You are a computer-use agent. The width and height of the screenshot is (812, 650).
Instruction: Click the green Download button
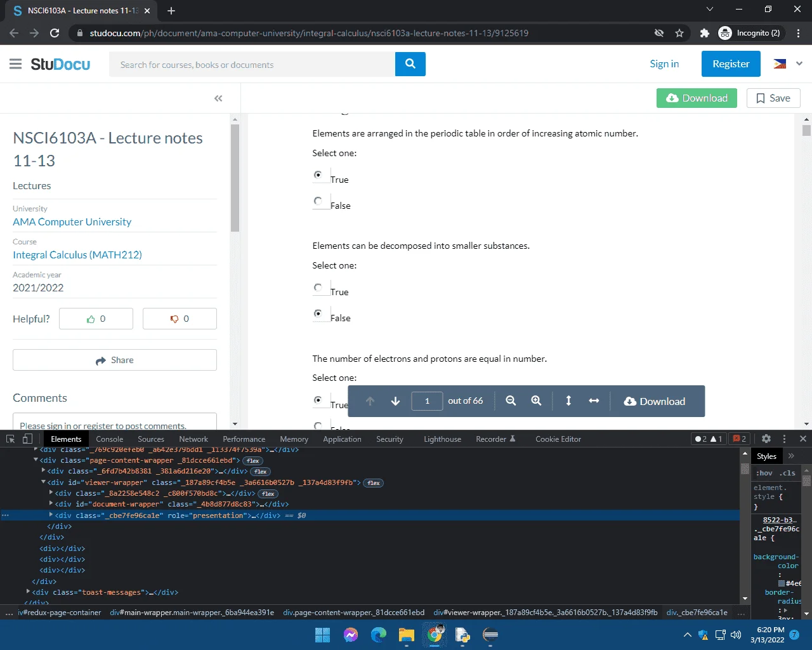click(697, 98)
